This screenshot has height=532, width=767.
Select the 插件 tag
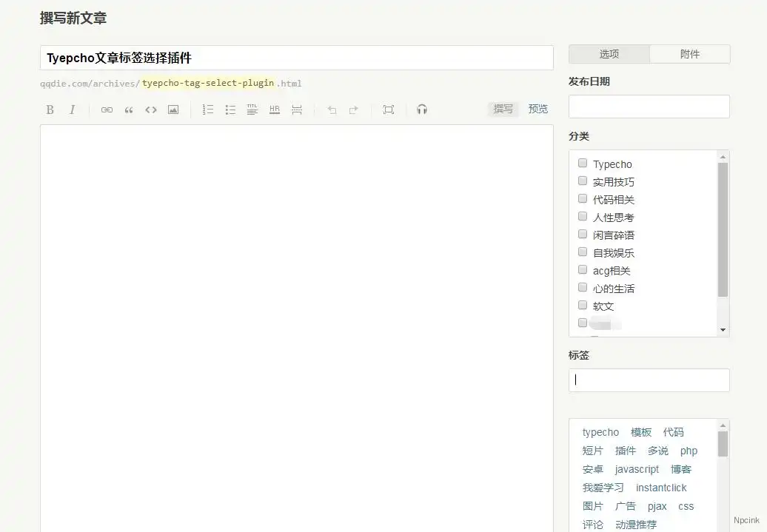click(x=625, y=451)
